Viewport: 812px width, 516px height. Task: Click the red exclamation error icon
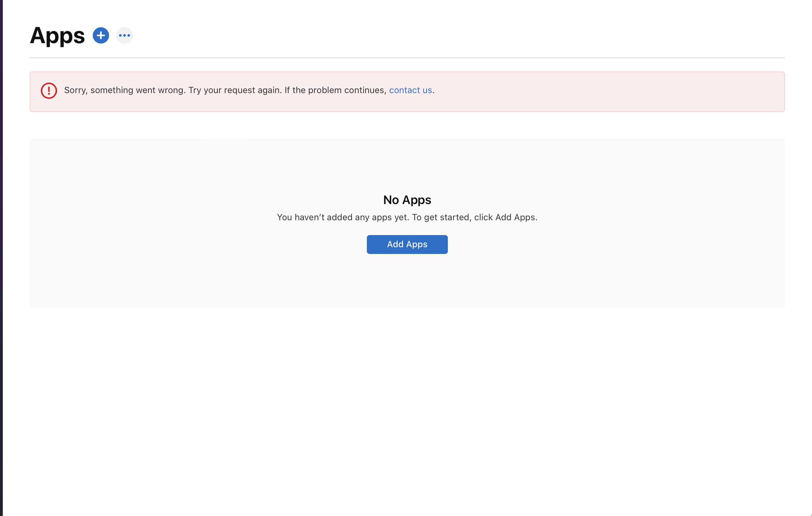[49, 91]
